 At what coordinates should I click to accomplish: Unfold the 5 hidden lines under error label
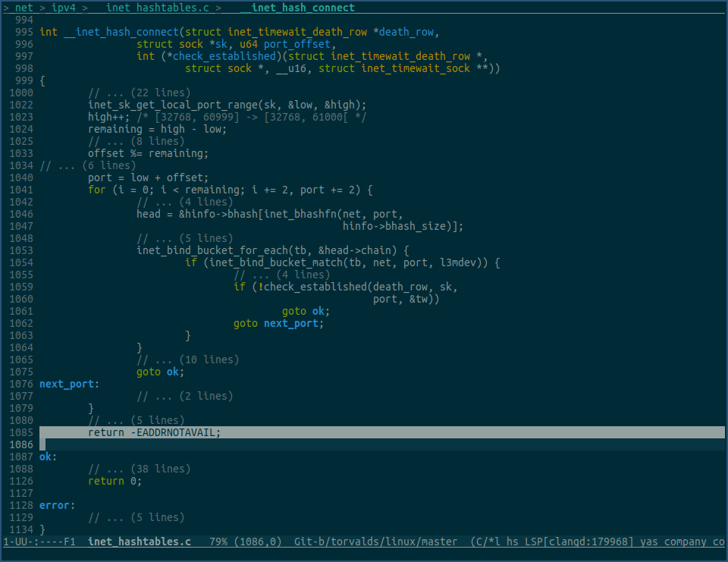(136, 517)
